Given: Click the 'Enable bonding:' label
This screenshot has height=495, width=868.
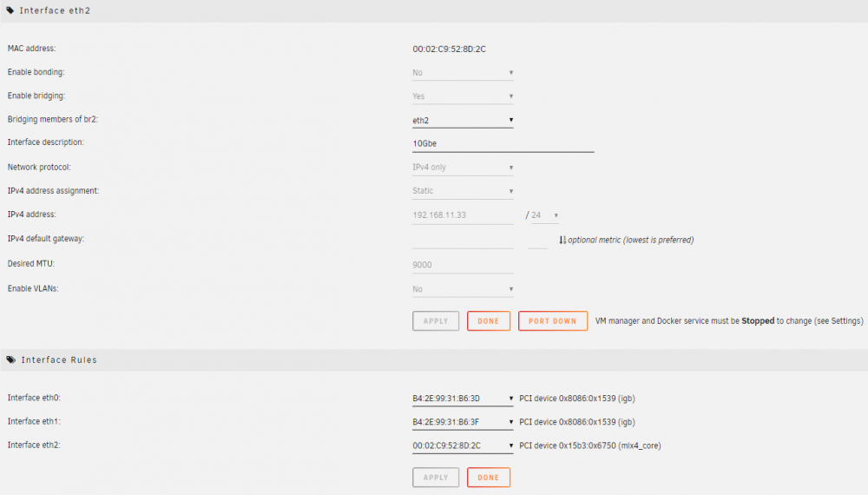Looking at the screenshot, I should (x=36, y=73).
